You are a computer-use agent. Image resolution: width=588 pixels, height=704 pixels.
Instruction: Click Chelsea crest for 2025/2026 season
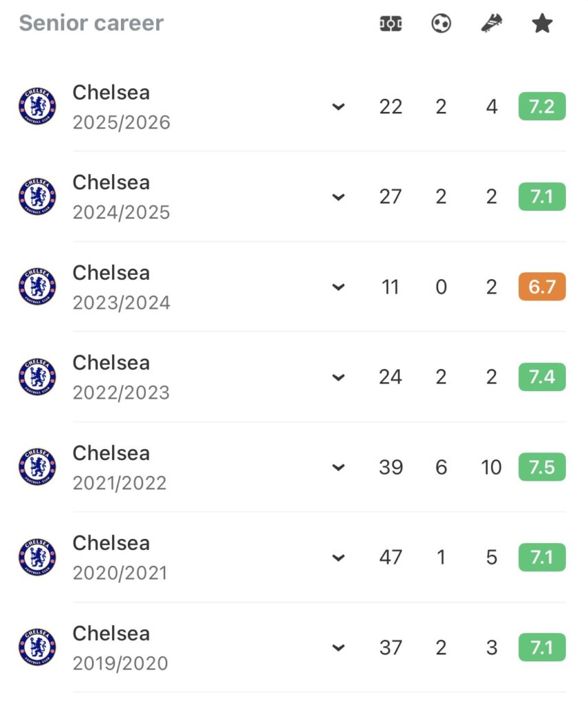[x=37, y=107]
